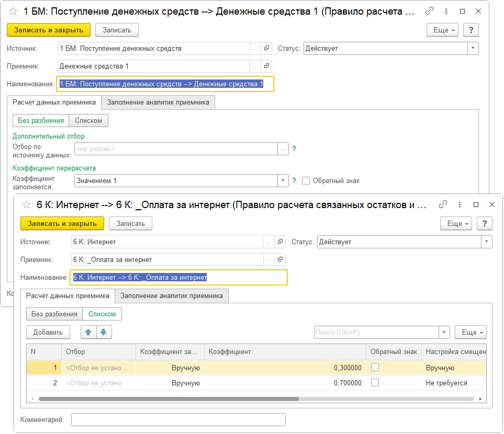Copy link icon in front window title
Viewport: 504px width, 434px height.
click(443, 204)
